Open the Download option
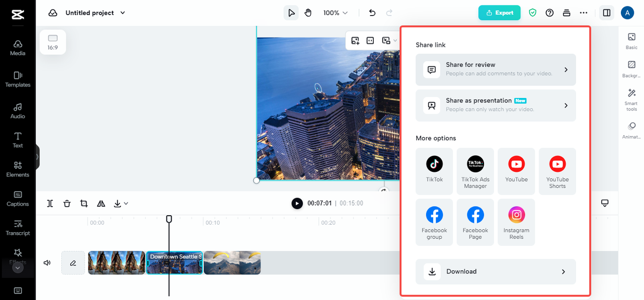Image resolution: width=644 pixels, height=300 pixels. (496, 271)
